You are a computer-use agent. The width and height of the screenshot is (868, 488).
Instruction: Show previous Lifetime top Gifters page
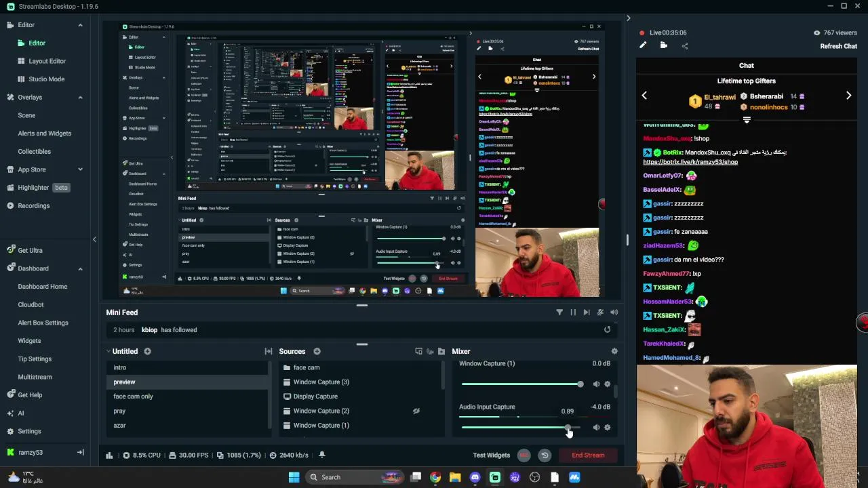point(644,96)
